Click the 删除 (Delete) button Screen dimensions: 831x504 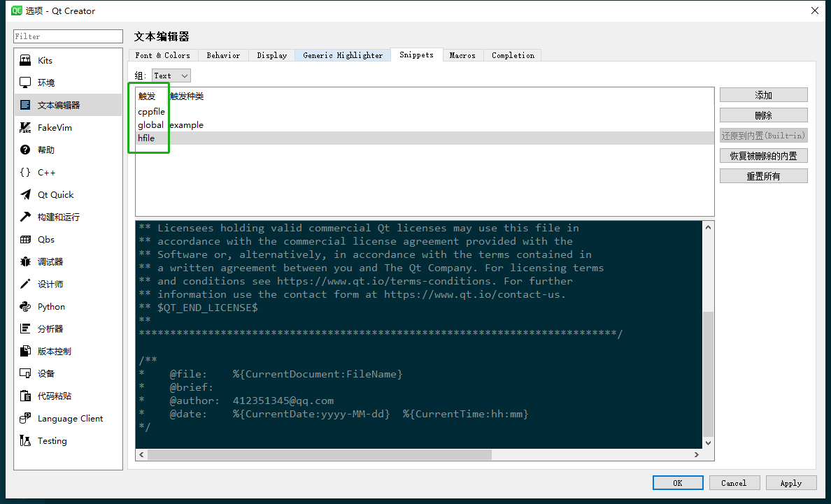tap(763, 115)
